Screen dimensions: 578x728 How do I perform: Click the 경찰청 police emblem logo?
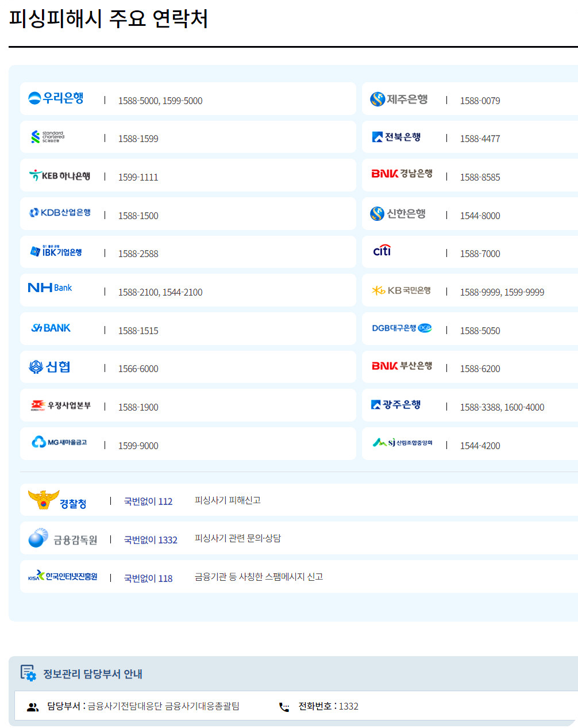tap(57, 500)
